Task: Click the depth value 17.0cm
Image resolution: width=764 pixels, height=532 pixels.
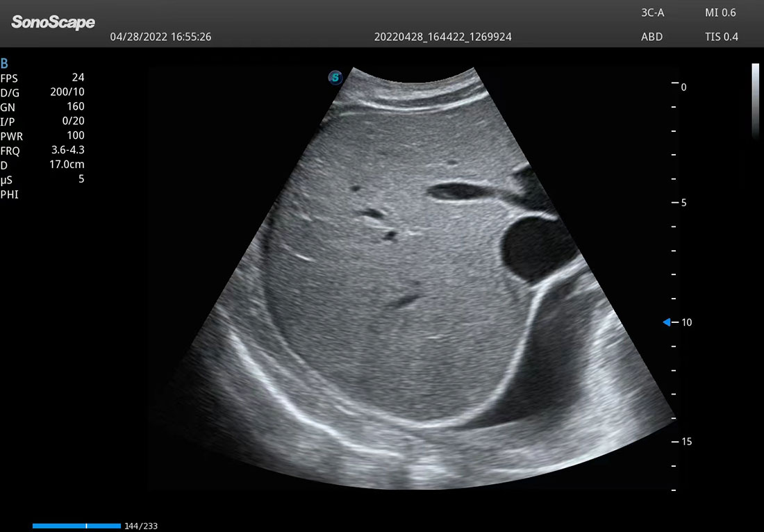Action: 67,165
